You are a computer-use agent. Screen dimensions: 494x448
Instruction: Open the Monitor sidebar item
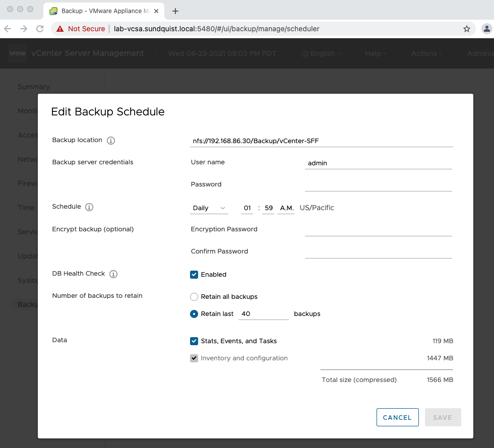point(28,111)
